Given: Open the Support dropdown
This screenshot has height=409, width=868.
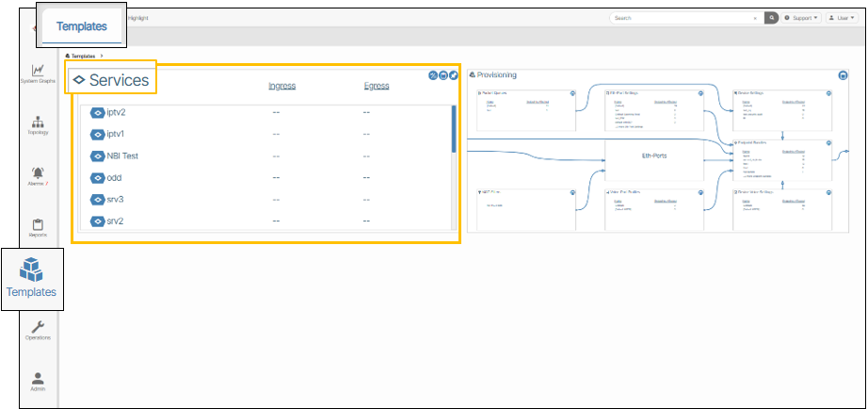Looking at the screenshot, I should click(802, 18).
